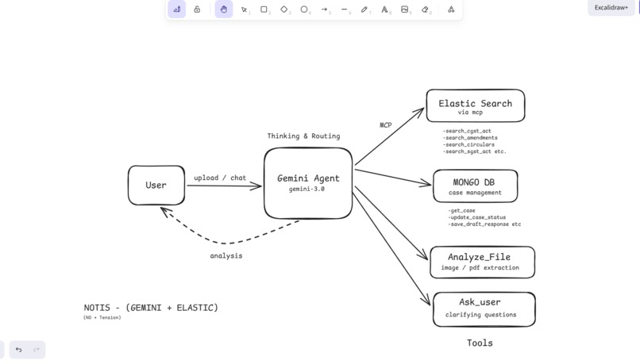
Task: Click 'clarifying questions' text
Action: pos(481,315)
